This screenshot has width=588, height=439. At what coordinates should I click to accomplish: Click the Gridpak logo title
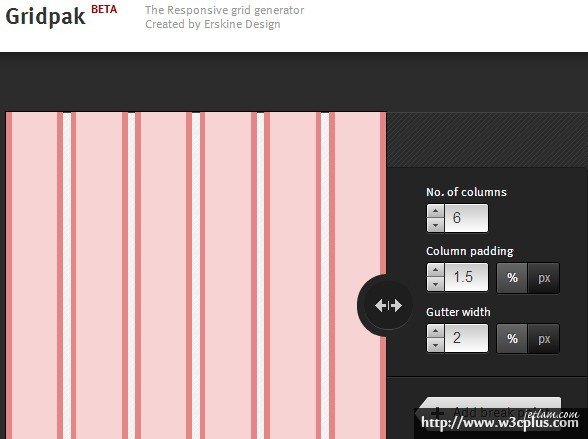[45, 17]
